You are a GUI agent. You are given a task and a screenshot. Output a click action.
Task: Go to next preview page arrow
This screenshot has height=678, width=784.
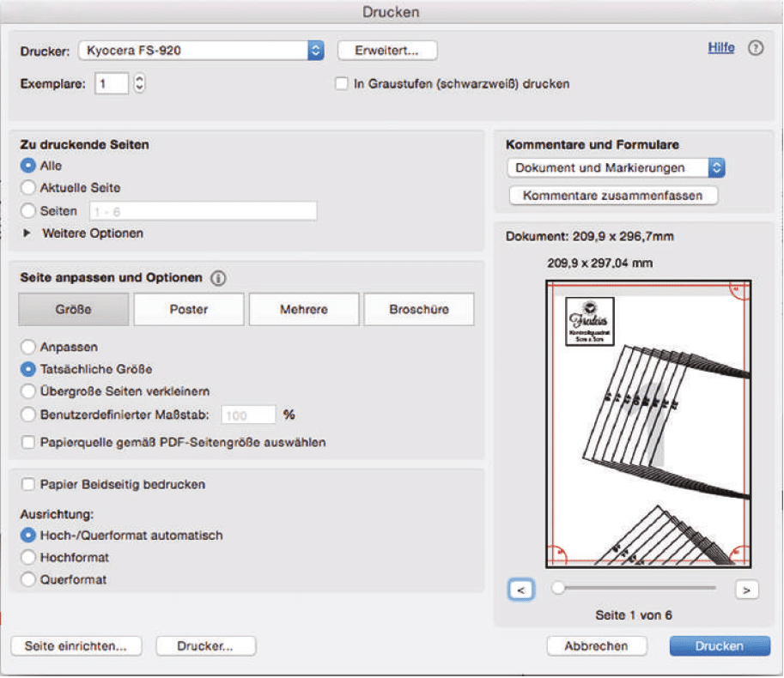pyautogui.click(x=747, y=590)
